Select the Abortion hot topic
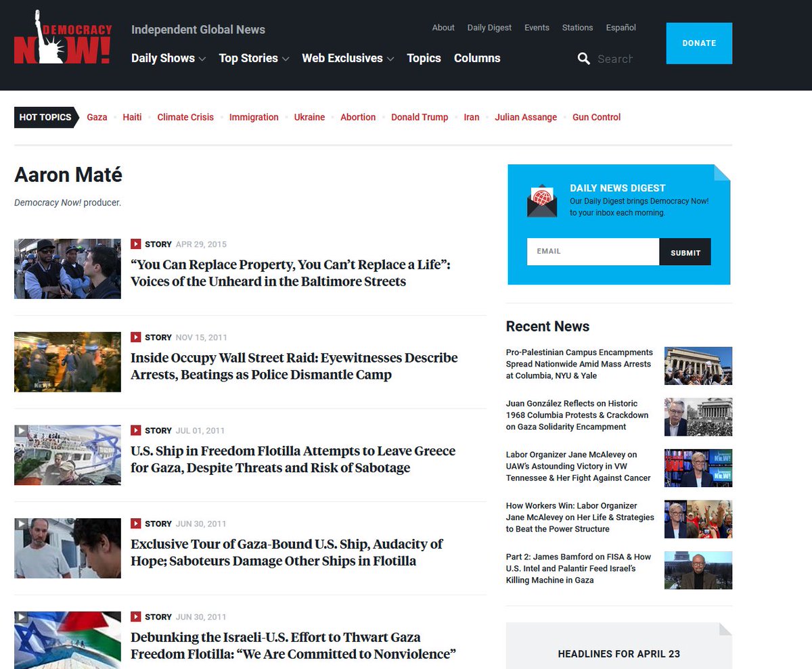The width and height of the screenshot is (812, 669). pyautogui.click(x=358, y=117)
